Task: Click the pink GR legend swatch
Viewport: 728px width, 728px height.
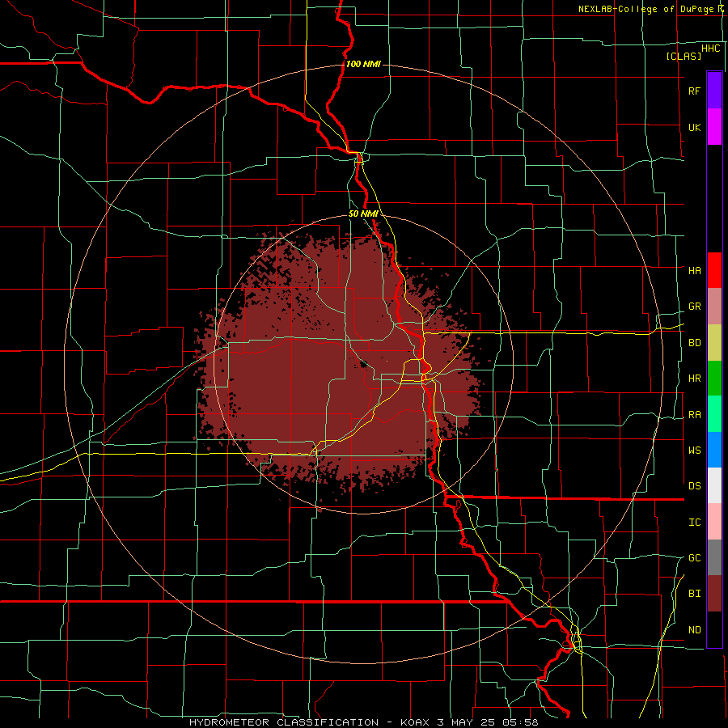Action: pyautogui.click(x=714, y=307)
